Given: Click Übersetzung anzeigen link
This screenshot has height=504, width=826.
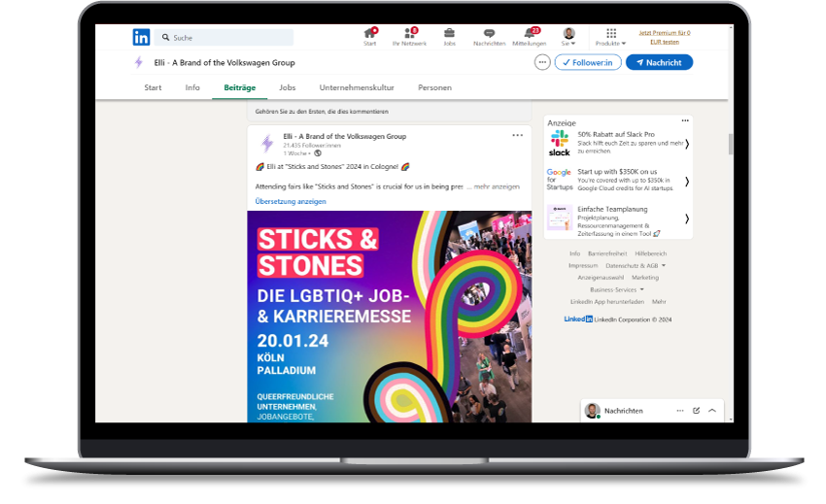Looking at the screenshot, I should 291,201.
